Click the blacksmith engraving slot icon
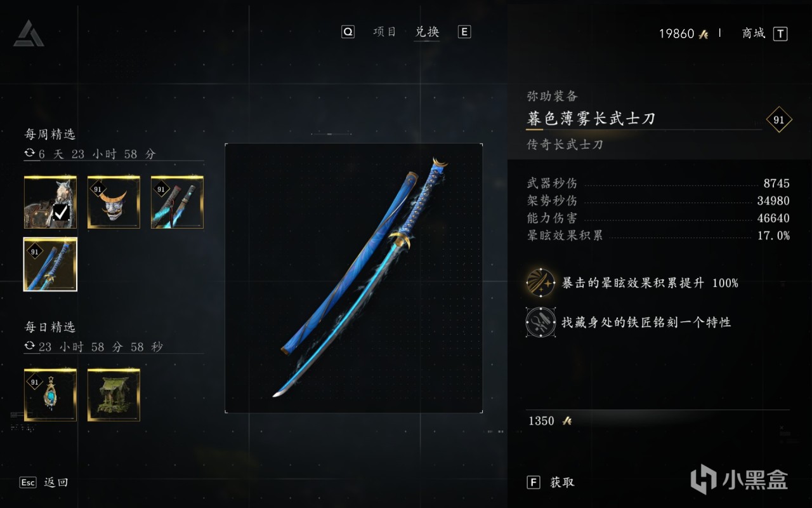The width and height of the screenshot is (812, 508). (541, 322)
